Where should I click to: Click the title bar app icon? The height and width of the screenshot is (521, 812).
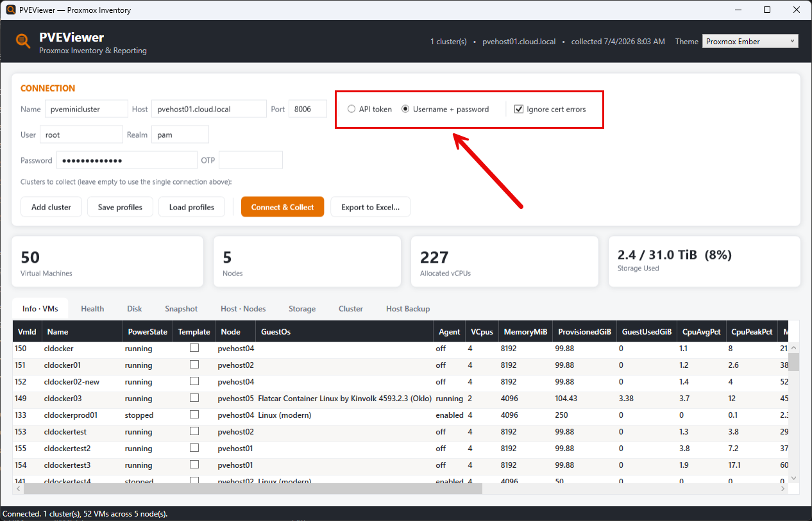coord(10,10)
